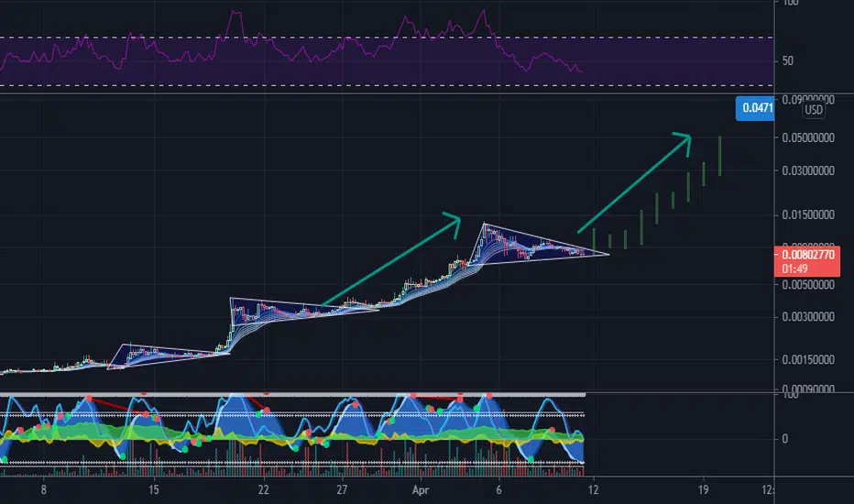Click the Apr month label on time axis
854x504 pixels.
(x=421, y=490)
